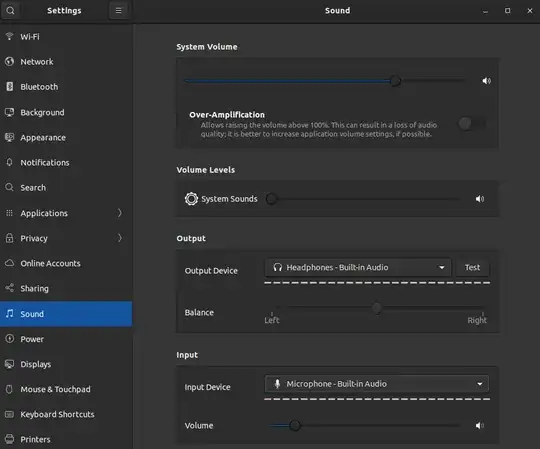Click the Privacy lock icon
Screen dimensions: 540x449
[x=10, y=238]
